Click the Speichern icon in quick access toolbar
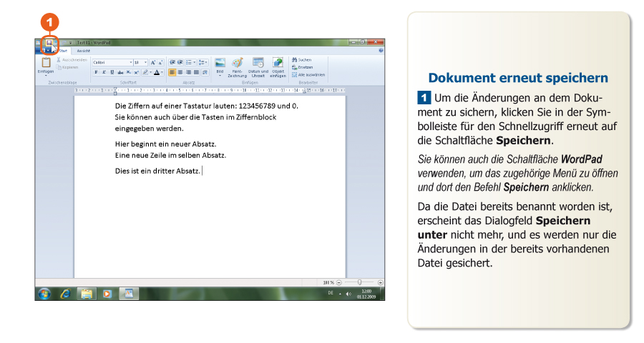Screen dimensions: 644x343 click(49, 43)
